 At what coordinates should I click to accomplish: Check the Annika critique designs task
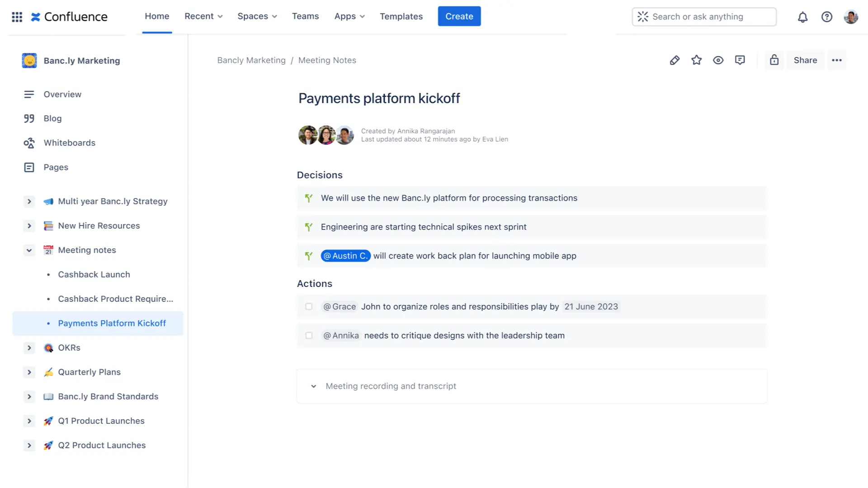309,335
